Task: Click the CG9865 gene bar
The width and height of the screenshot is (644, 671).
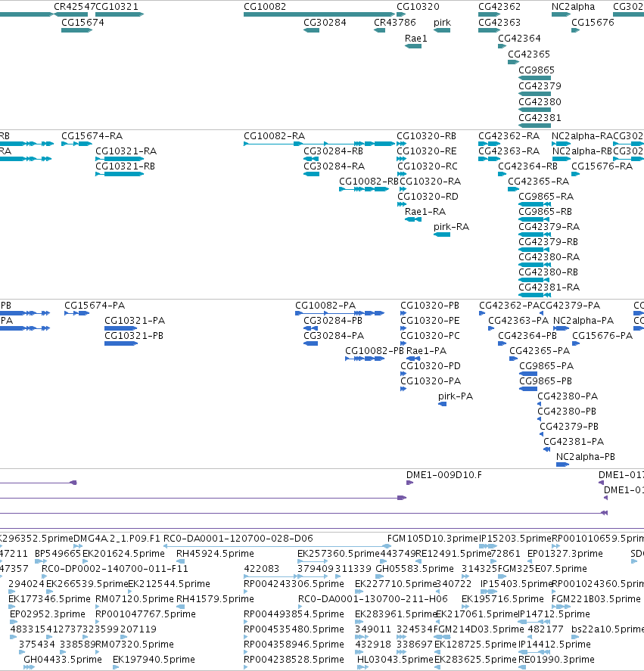Action: click(x=534, y=78)
